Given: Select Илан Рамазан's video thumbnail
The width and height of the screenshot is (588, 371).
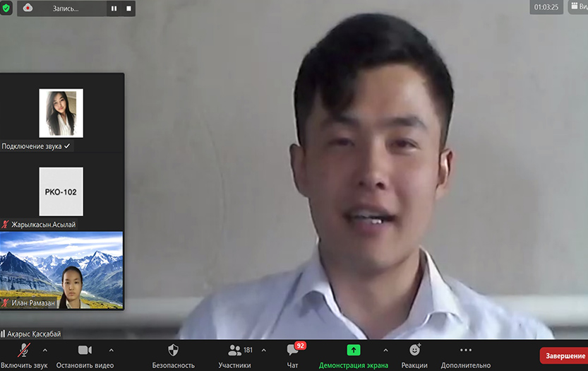Looking at the screenshot, I should coord(62,271).
